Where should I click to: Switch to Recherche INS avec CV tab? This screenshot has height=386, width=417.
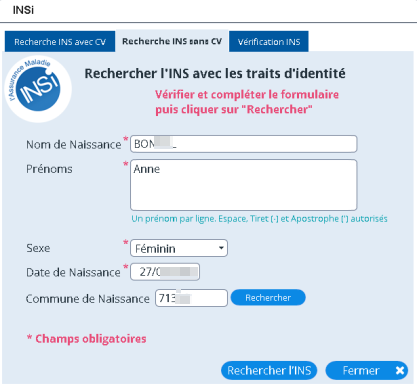point(60,42)
